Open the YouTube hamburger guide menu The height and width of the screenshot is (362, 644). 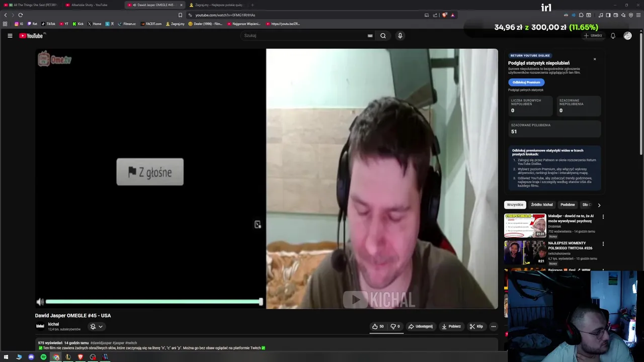pyautogui.click(x=10, y=36)
